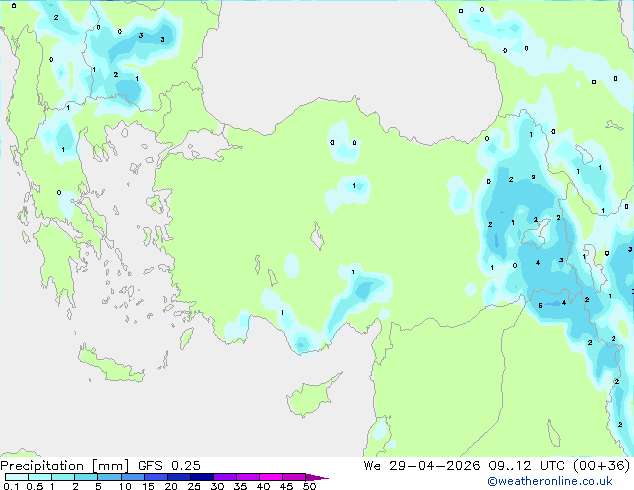
Task: Click legend scale label "10"
Action: (125, 486)
